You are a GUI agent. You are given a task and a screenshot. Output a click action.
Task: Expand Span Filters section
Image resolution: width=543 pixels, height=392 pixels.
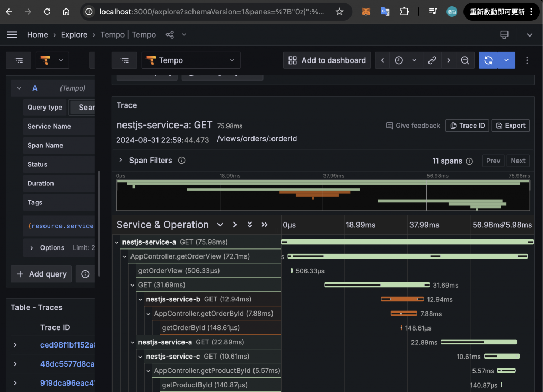point(120,160)
